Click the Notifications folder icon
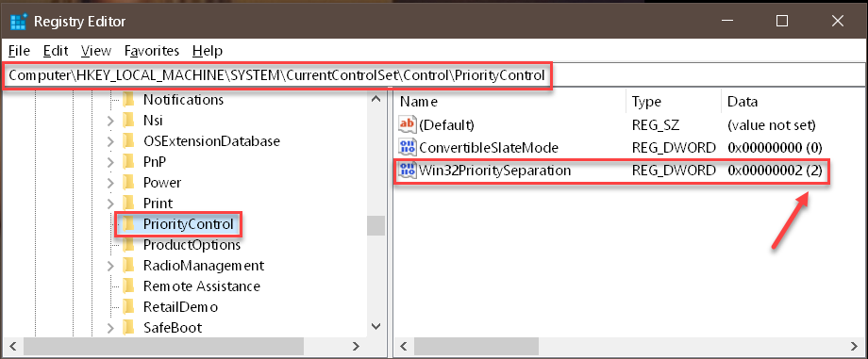Screen dimensions: 868x359 (x=128, y=100)
